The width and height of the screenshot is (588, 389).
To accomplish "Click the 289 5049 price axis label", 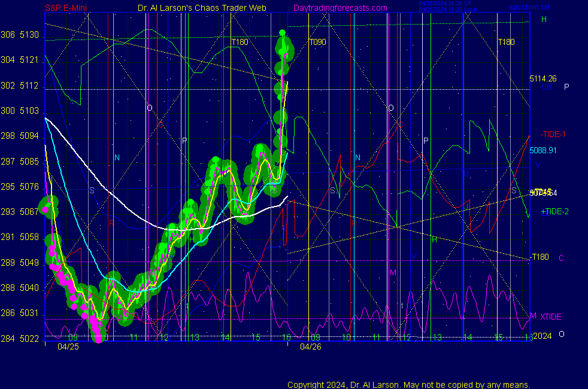I will coord(20,262).
